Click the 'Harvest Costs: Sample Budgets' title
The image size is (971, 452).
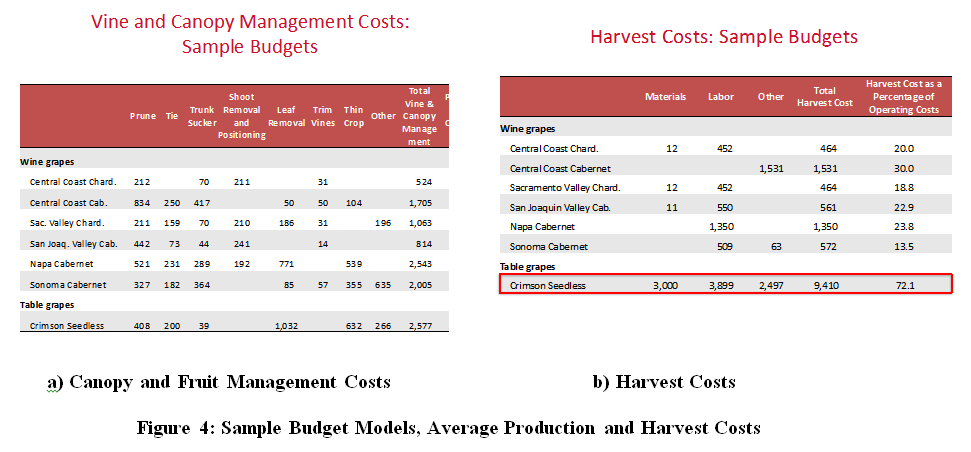[x=724, y=37]
